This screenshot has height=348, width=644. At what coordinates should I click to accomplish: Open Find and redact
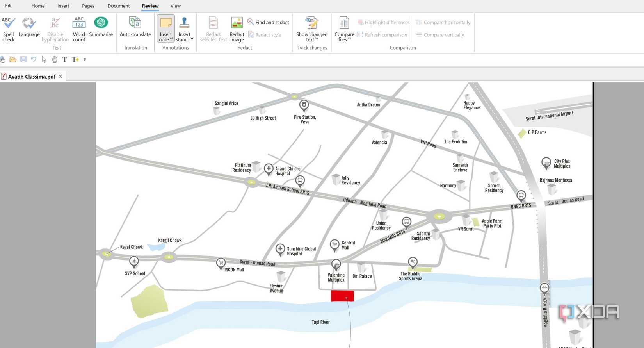269,22
